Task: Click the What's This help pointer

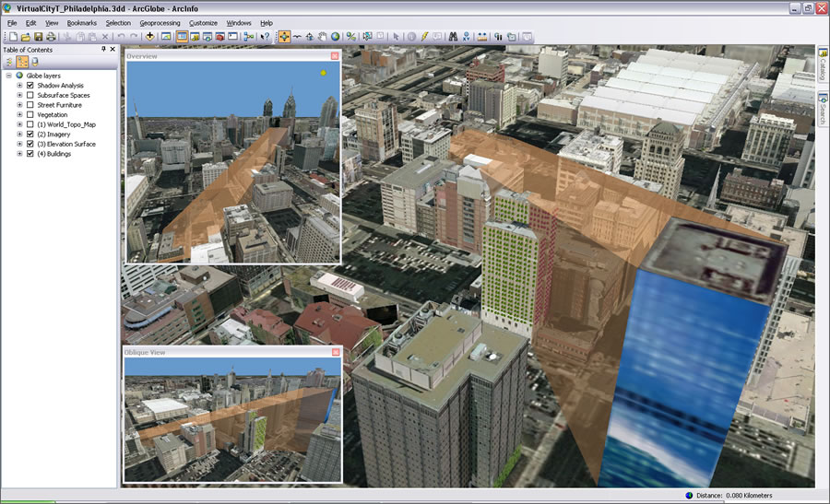Action: (266, 37)
